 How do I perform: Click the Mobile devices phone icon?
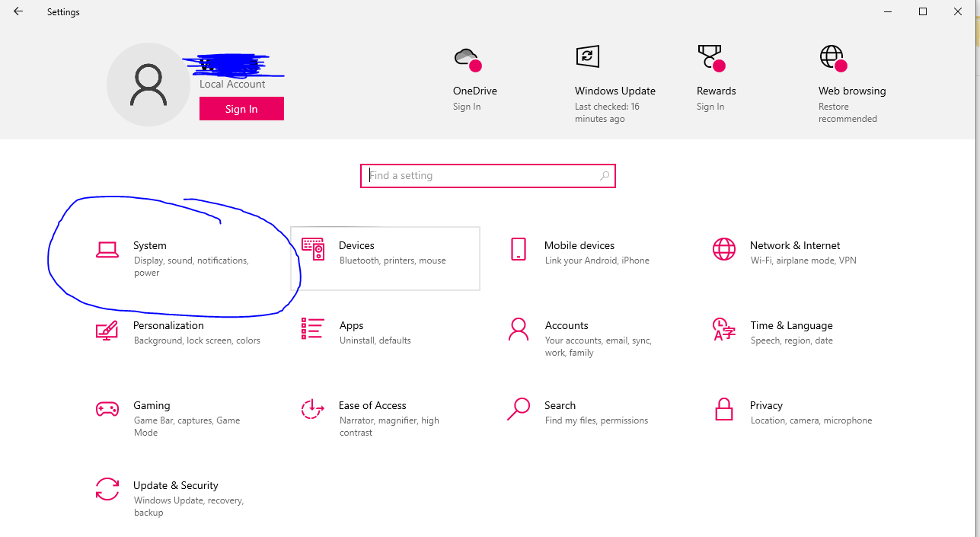pyautogui.click(x=519, y=249)
